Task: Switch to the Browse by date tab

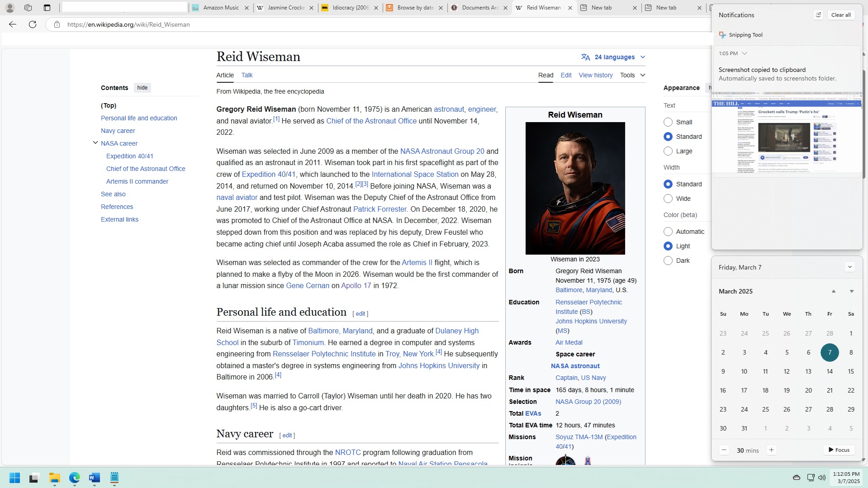Action: (414, 8)
